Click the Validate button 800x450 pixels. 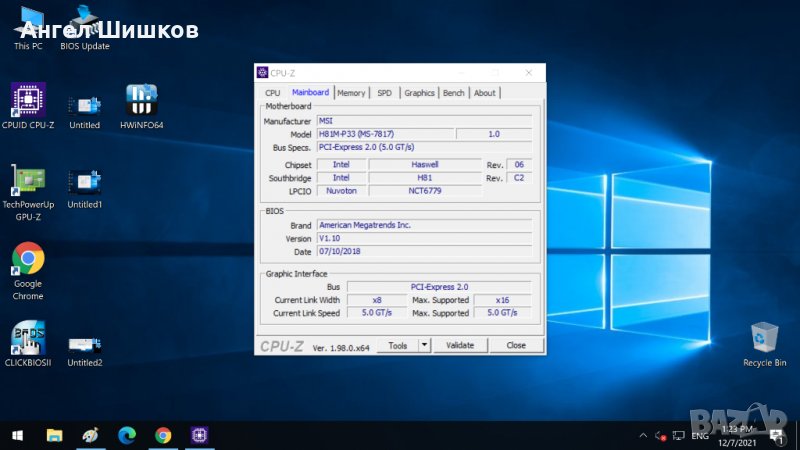pyautogui.click(x=459, y=345)
